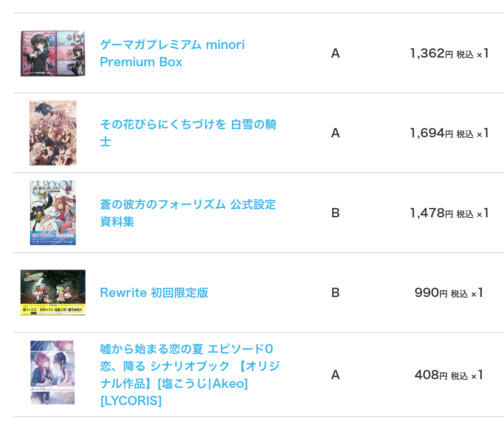The height and width of the screenshot is (424, 504).
Task: Click the 嘘から始まる恋の夏 scenario book thumbnail
Action: point(53,372)
